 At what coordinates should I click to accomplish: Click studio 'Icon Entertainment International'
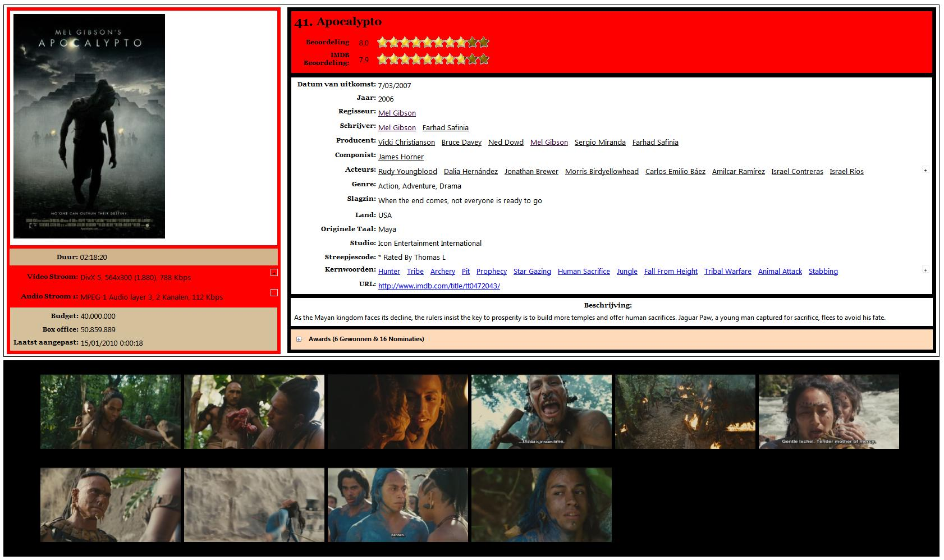point(430,243)
